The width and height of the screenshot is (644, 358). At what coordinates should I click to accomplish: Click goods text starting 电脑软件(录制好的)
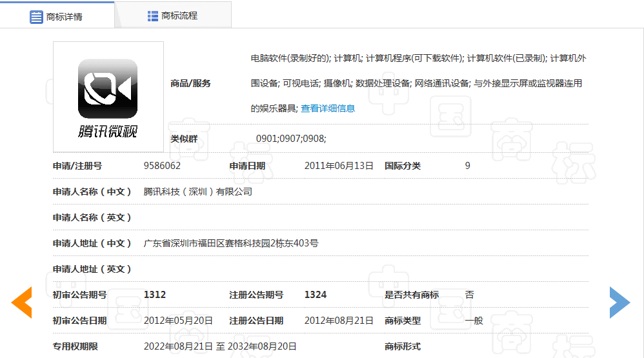coord(419,83)
